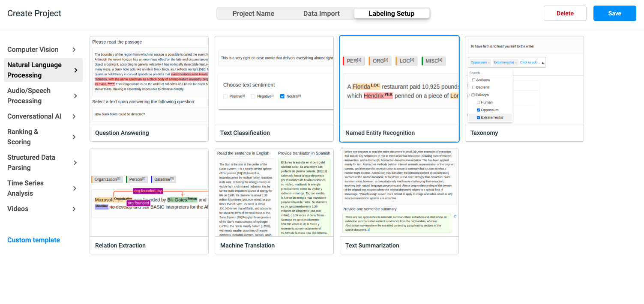644x304 pixels.
Task: Switch to the Data Import tab
Action: (x=321, y=13)
